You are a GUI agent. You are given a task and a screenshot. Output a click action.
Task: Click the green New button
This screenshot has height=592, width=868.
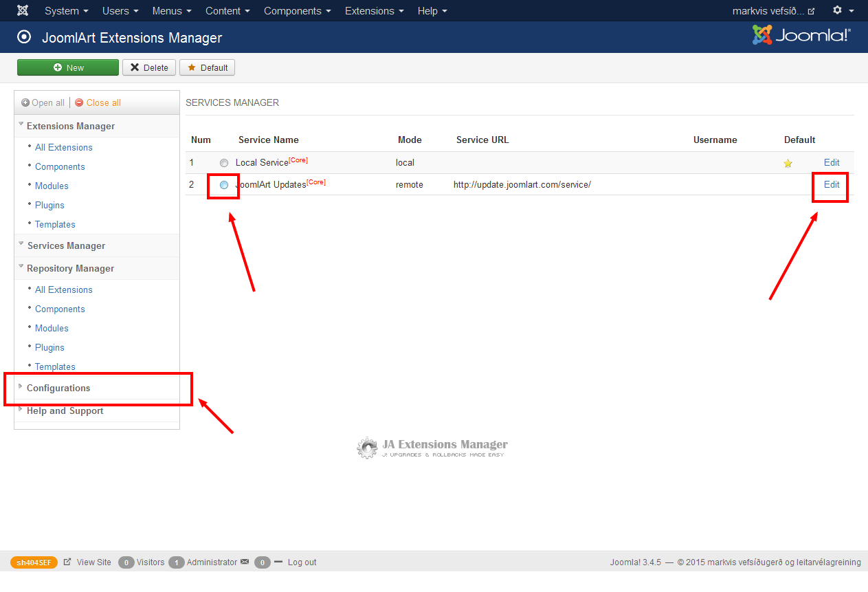pos(68,67)
